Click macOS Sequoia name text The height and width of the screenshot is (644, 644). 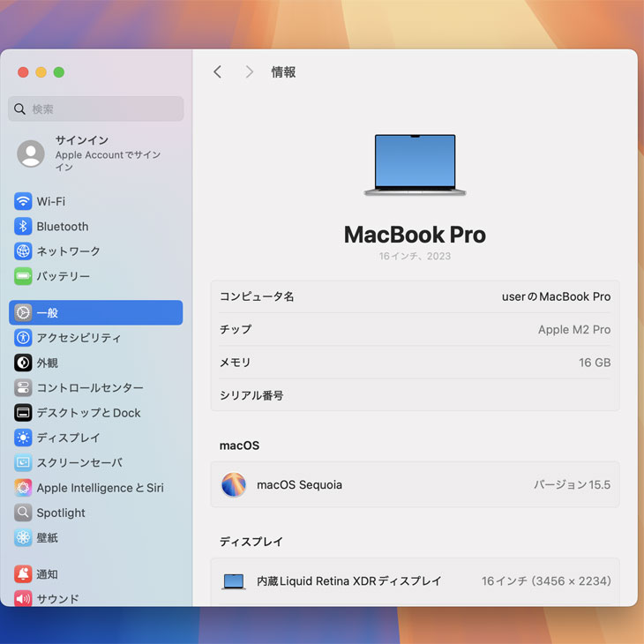(x=299, y=484)
